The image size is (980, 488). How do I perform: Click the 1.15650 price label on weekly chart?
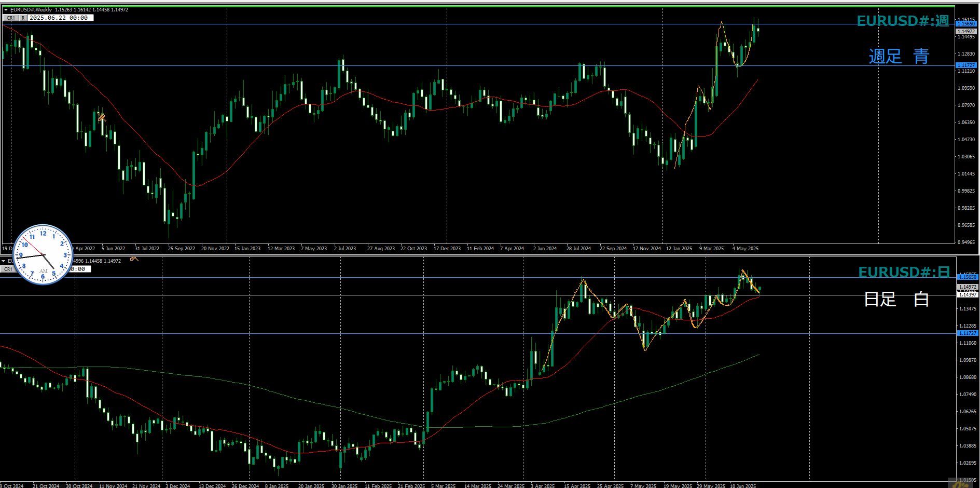click(x=966, y=24)
